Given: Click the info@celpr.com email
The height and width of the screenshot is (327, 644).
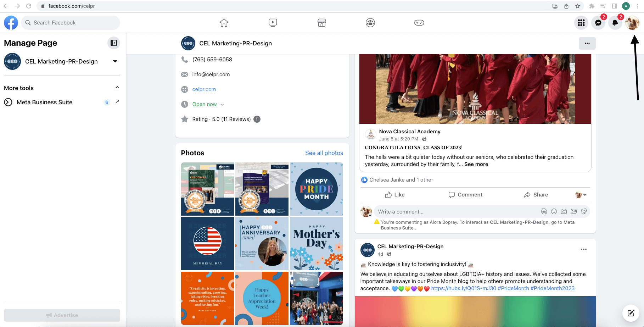Looking at the screenshot, I should tap(211, 74).
